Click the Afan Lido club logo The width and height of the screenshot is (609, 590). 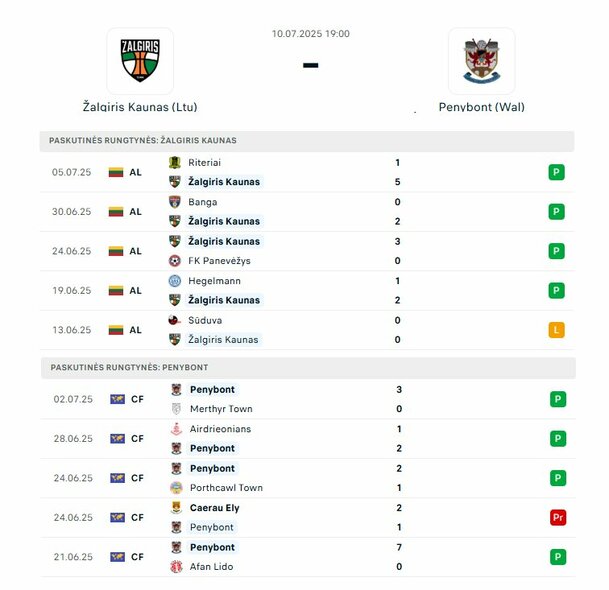[x=176, y=566]
